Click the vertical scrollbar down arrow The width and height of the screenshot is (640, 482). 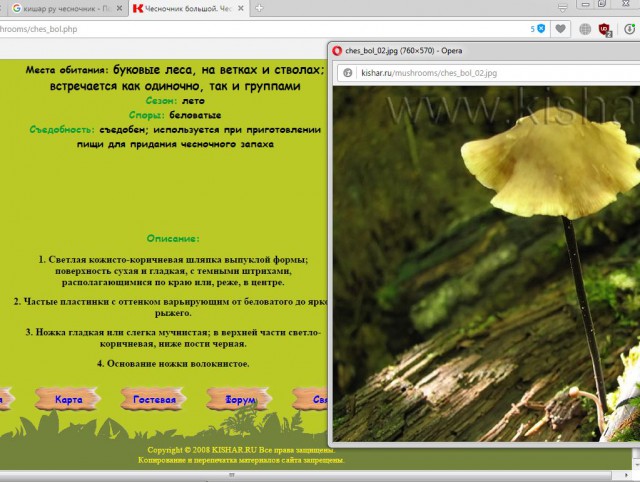pyautogui.click(x=636, y=464)
